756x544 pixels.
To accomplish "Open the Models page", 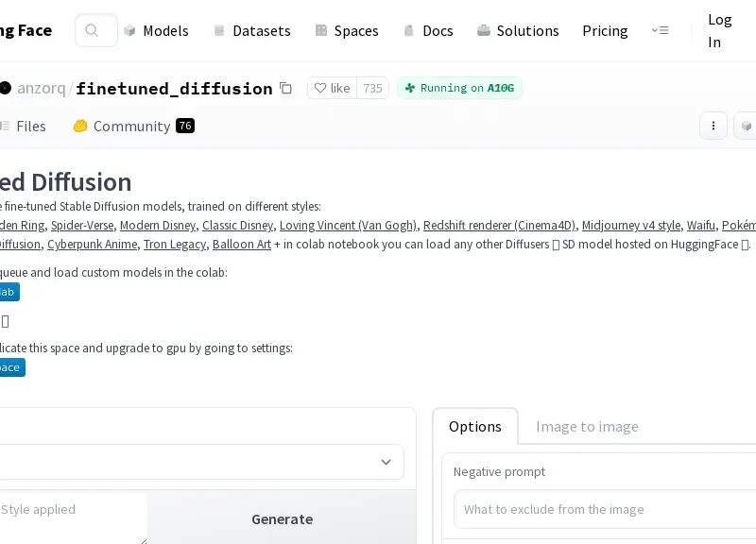I will click(156, 31).
